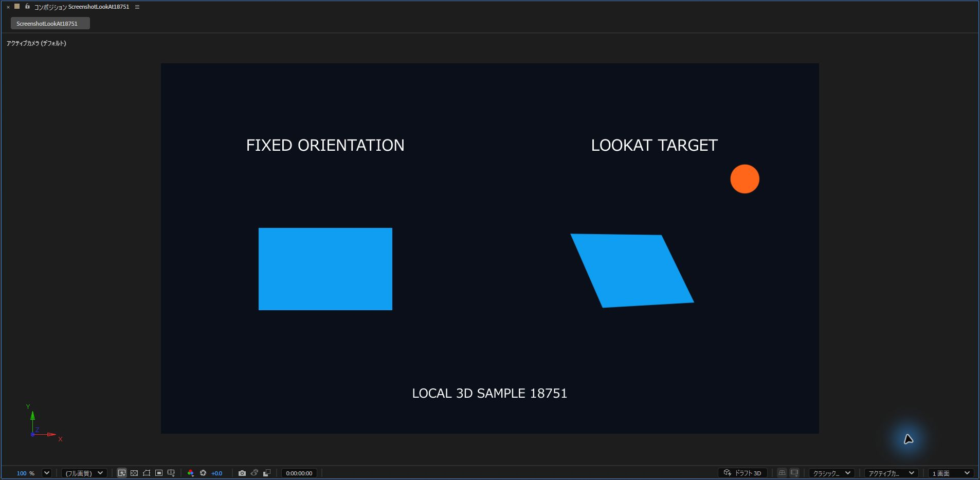
Task: Click the FIXED ORIENTATION text layer
Action: click(325, 145)
